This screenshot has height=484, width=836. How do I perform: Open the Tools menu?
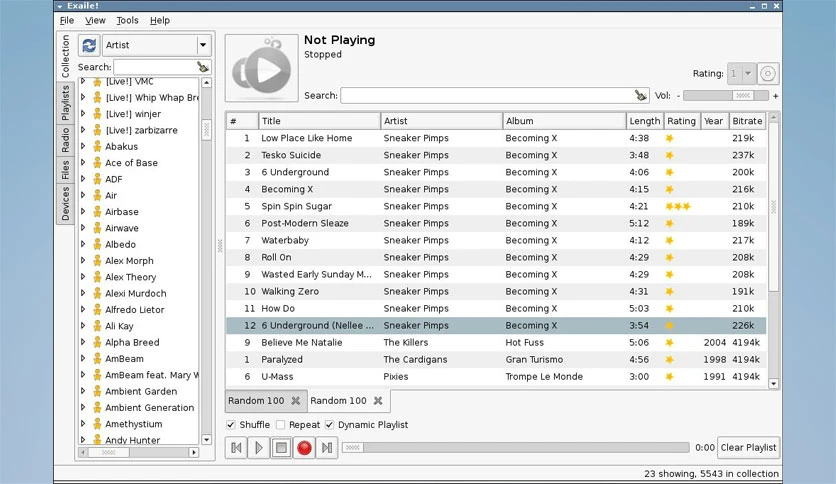127,20
